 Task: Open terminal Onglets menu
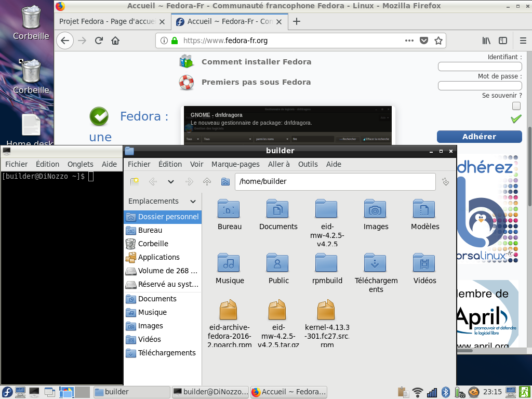[81, 164]
